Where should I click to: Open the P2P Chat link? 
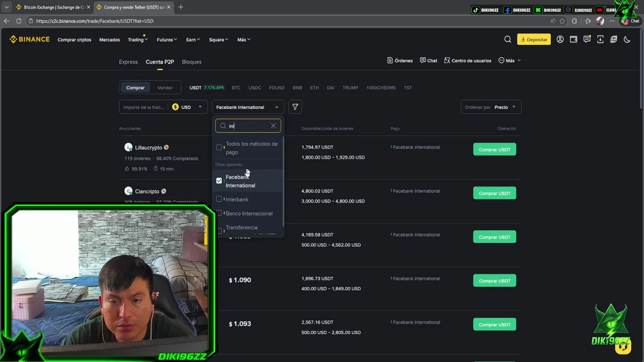tap(429, 60)
